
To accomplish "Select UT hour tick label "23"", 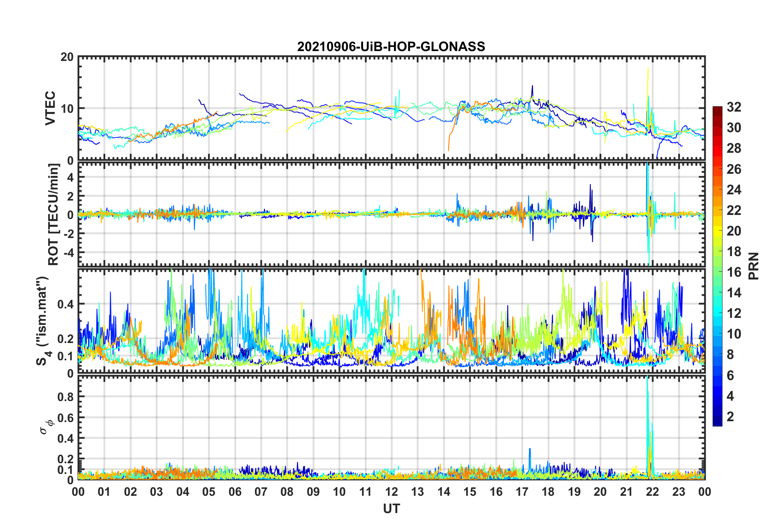I will point(679,492).
